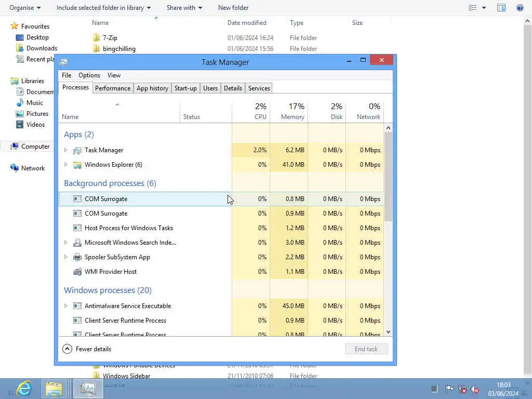Viewport: 532px width, 399px height.
Task: Click the 7-Zip folder icon in Explorer
Action: point(96,37)
